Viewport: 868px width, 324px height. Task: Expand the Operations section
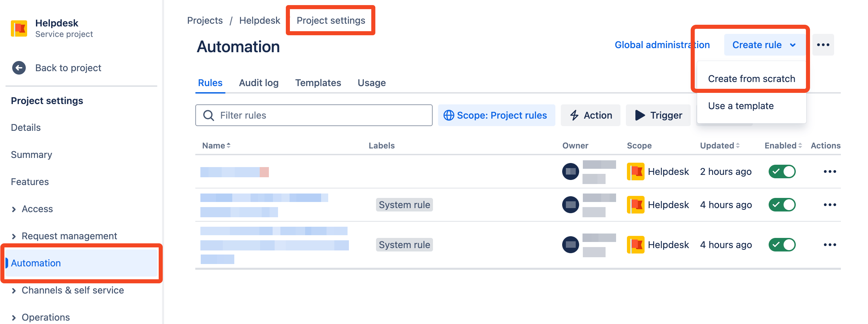pyautogui.click(x=14, y=318)
